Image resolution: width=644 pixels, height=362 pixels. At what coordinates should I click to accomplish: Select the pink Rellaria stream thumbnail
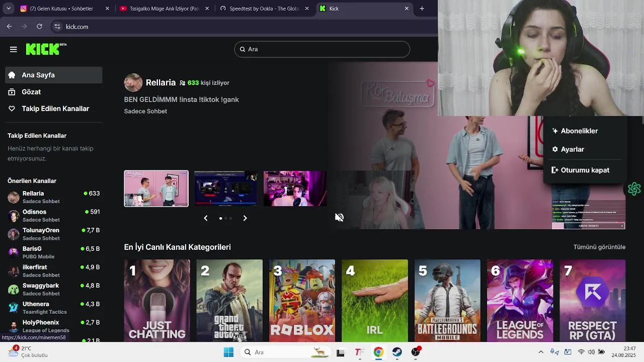click(x=156, y=189)
